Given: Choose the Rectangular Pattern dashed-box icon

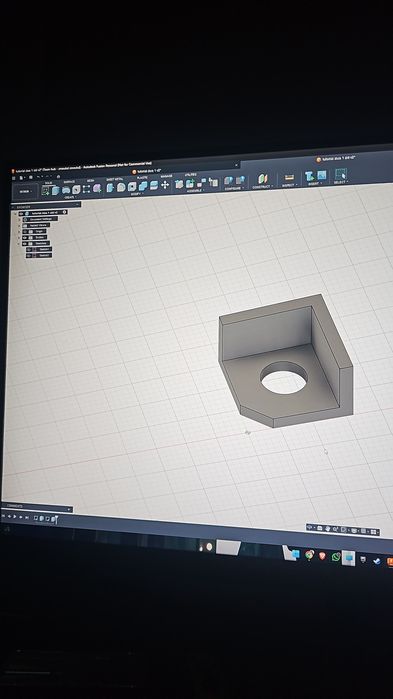Looking at the screenshot, I should 86,189.
